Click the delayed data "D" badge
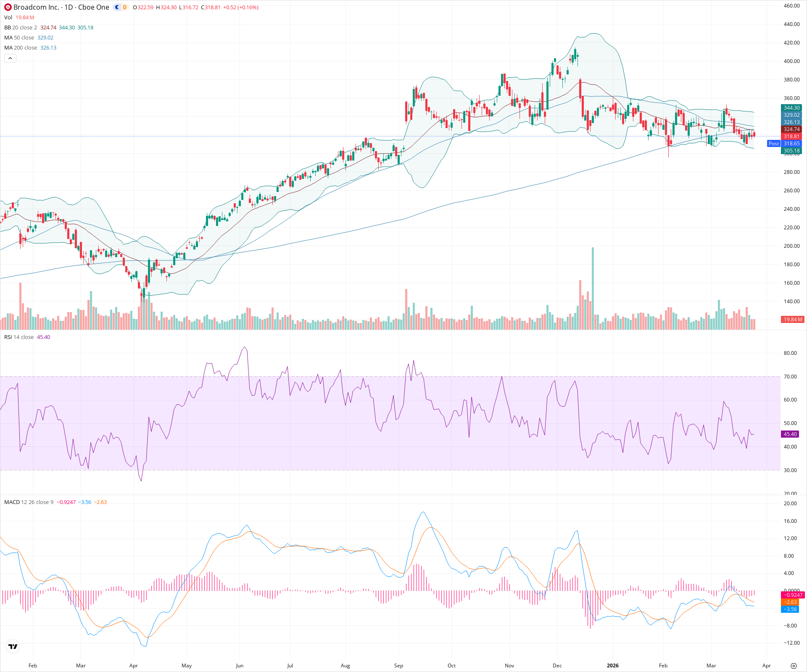Image resolution: width=807 pixels, height=672 pixels. point(124,7)
